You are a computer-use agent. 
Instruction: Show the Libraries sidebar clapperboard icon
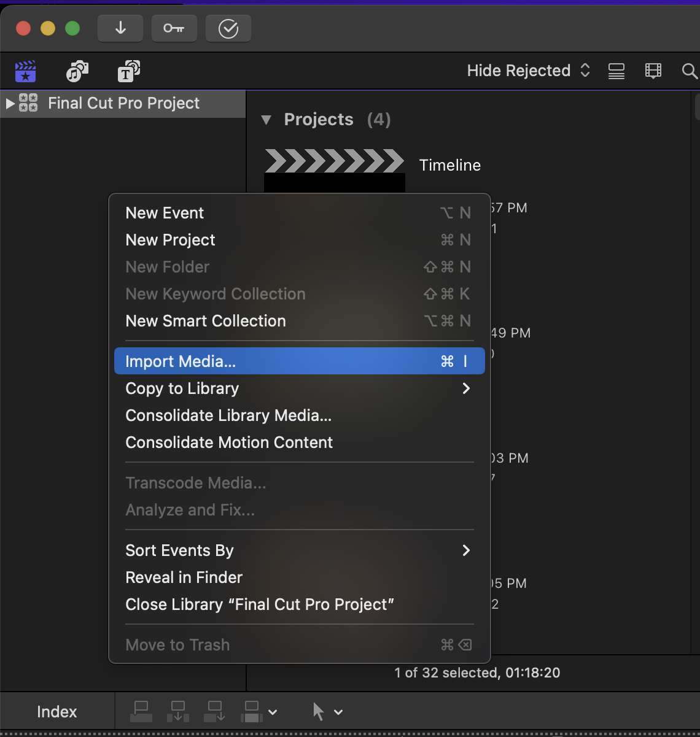pos(26,71)
